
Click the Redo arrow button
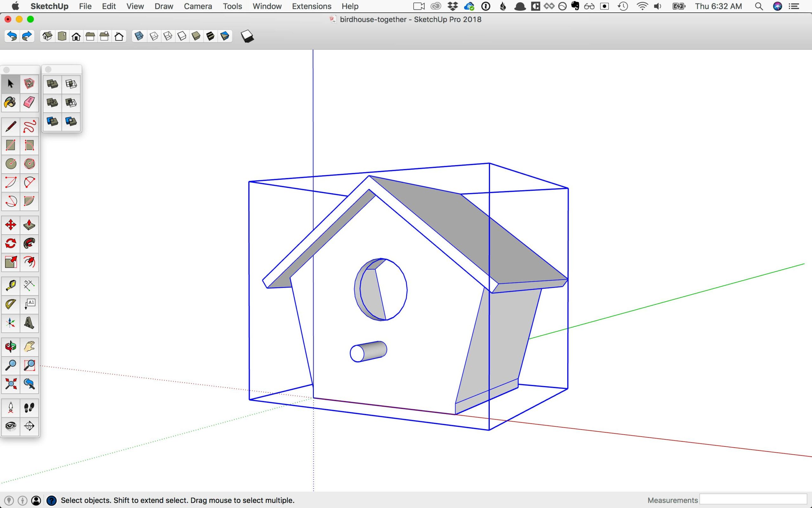pyautogui.click(x=27, y=36)
